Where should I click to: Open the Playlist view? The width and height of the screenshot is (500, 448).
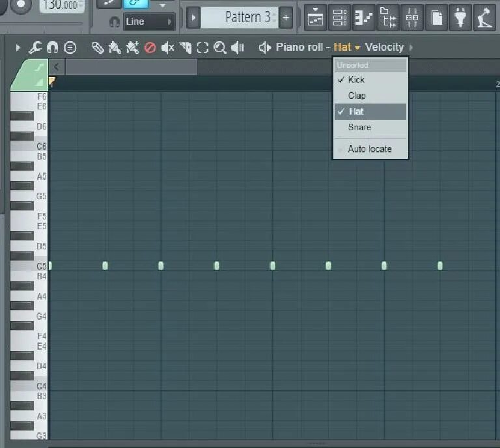[x=315, y=18]
